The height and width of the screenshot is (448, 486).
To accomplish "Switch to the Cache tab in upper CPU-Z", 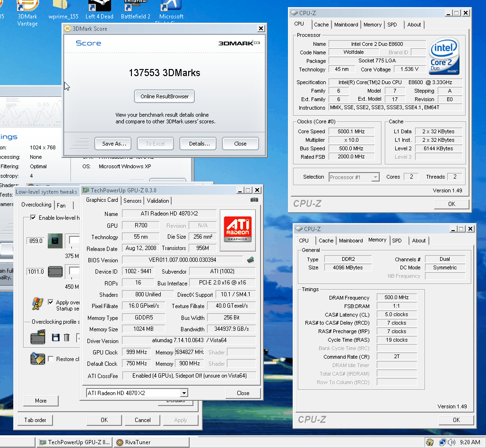I will (x=321, y=25).
